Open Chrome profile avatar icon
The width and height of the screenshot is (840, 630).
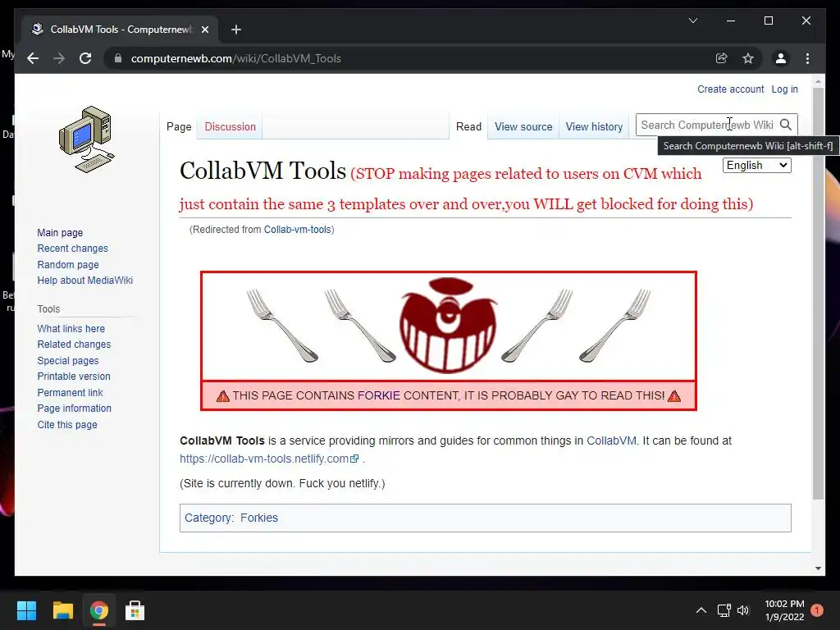(x=781, y=58)
